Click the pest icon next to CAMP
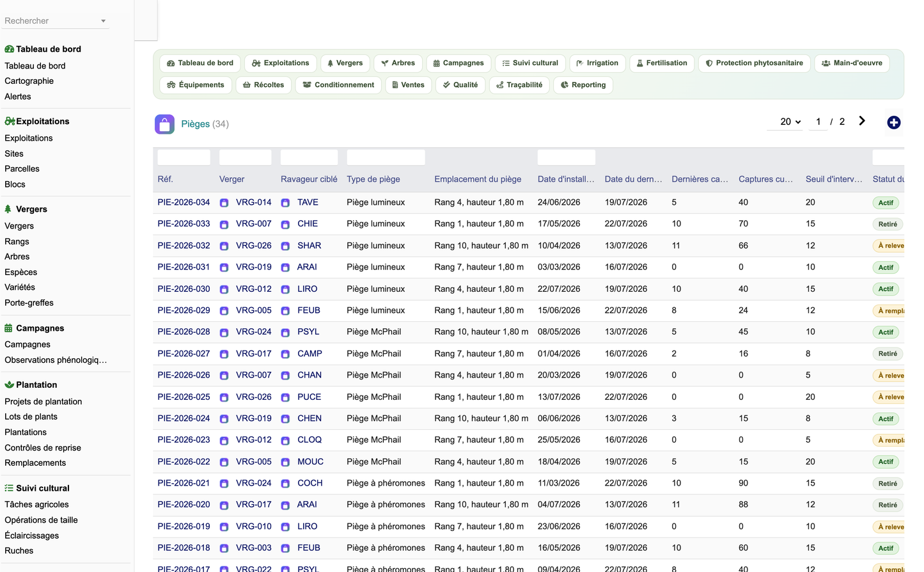 (x=285, y=354)
